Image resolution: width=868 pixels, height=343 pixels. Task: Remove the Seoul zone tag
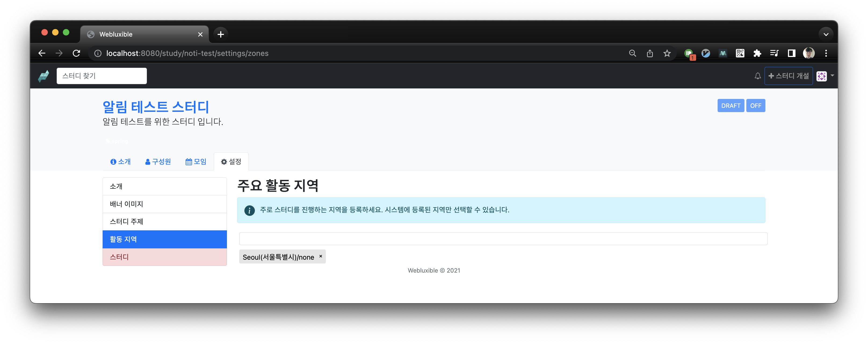(x=320, y=256)
